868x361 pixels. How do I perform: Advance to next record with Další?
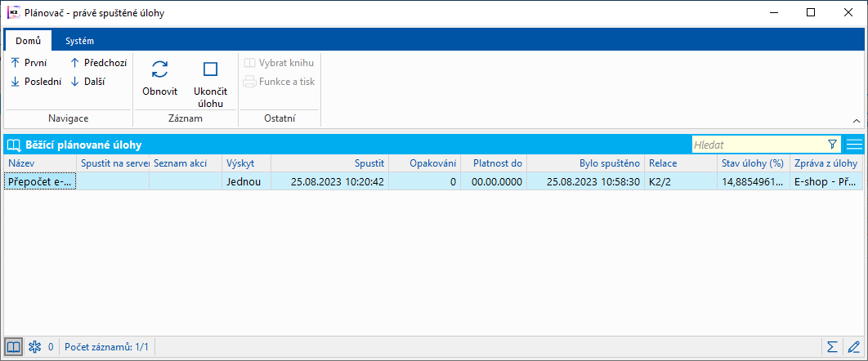88,82
